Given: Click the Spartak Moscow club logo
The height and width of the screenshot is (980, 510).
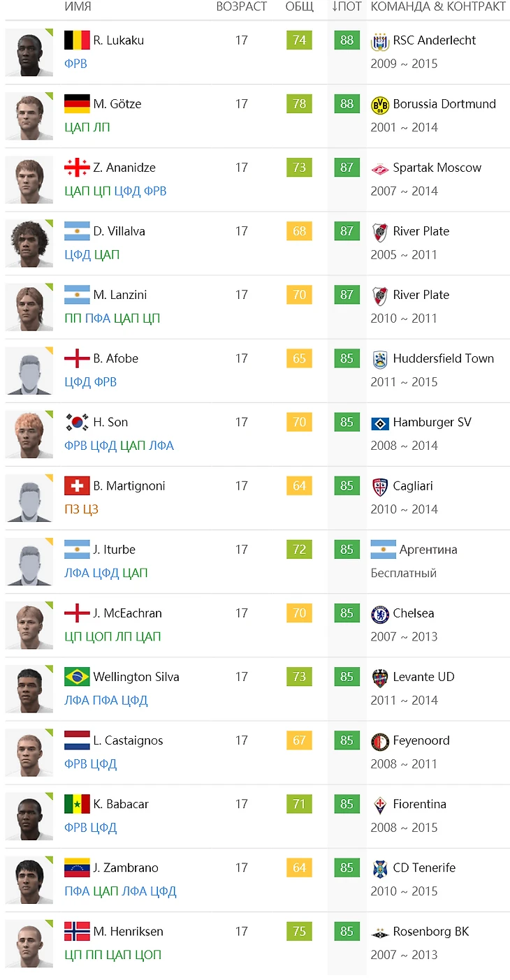Looking at the screenshot, I should [x=379, y=168].
